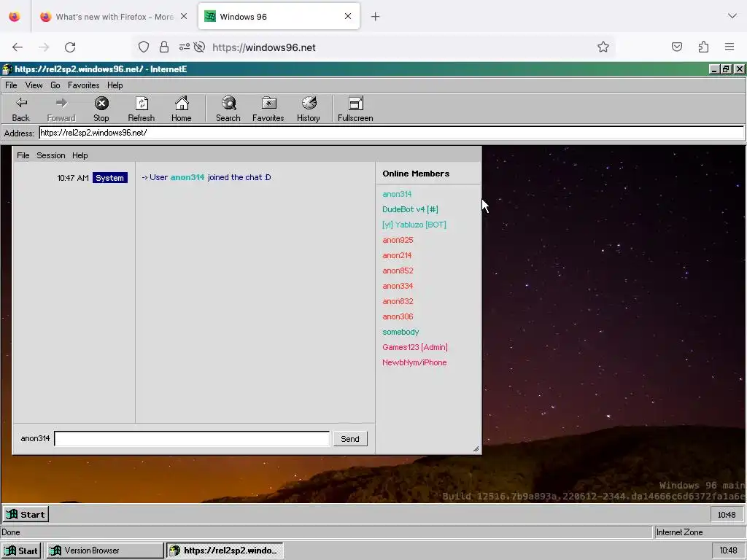Maximize the InternetE window
Viewport: 747px width, 560px height.
click(726, 69)
